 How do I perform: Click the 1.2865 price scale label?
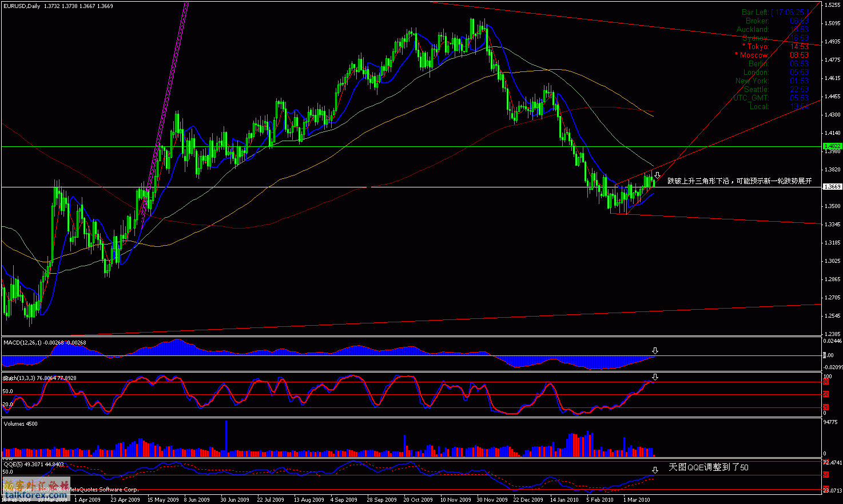click(832, 279)
